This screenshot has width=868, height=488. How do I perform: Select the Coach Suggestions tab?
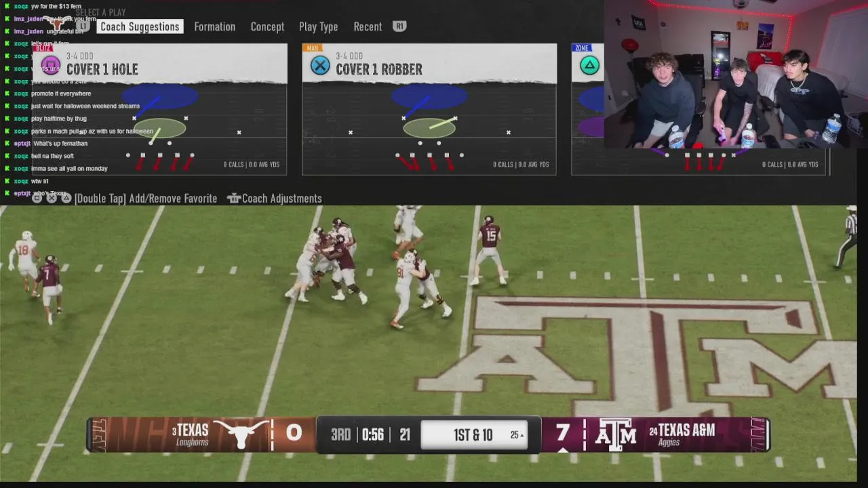click(x=140, y=26)
